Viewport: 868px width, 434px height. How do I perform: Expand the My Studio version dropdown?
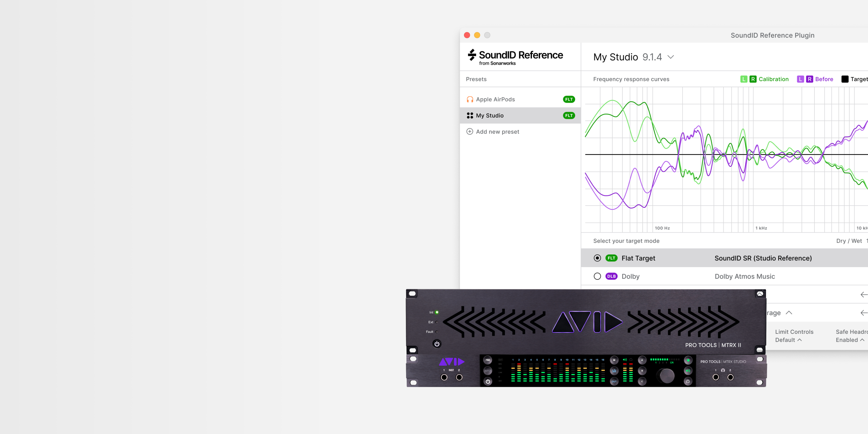[672, 57]
